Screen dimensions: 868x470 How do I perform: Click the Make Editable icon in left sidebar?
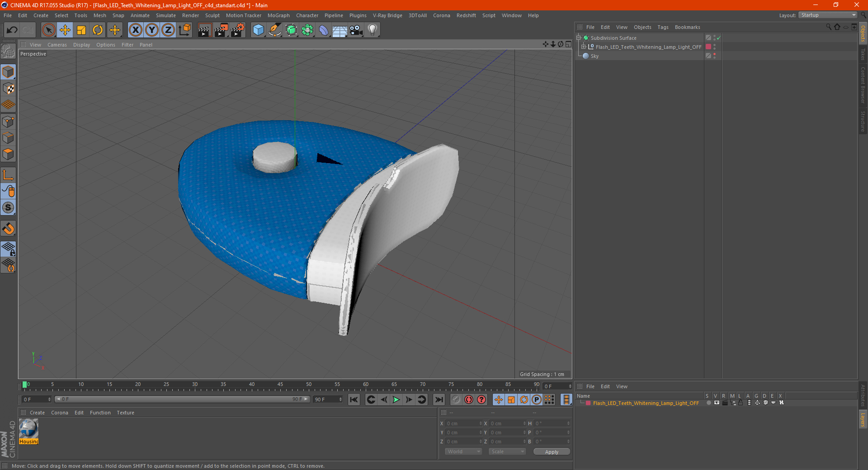(8, 51)
